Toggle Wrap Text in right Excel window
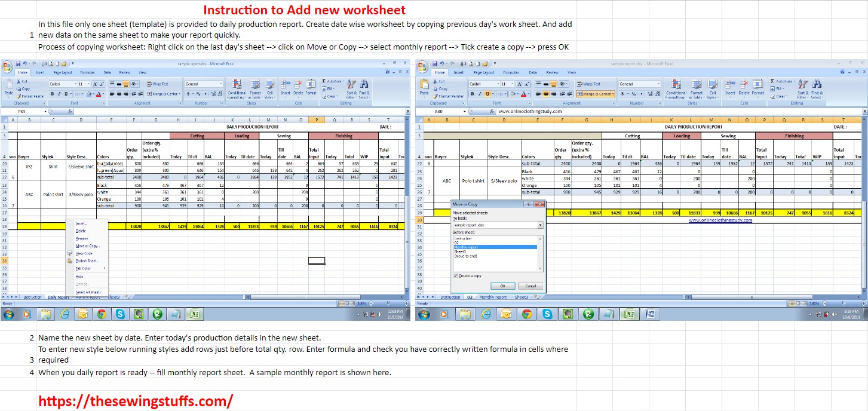The width and height of the screenshot is (868, 411). click(589, 84)
